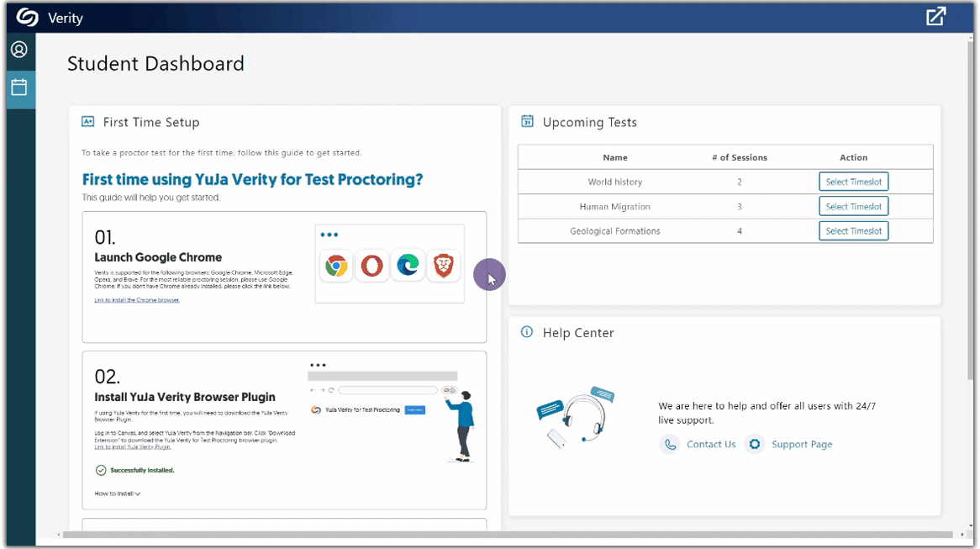
Task: Expand the How to Install section
Action: [118, 494]
